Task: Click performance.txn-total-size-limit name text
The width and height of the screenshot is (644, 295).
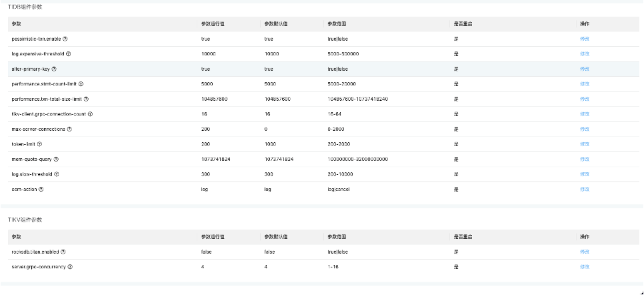Action: coord(47,99)
